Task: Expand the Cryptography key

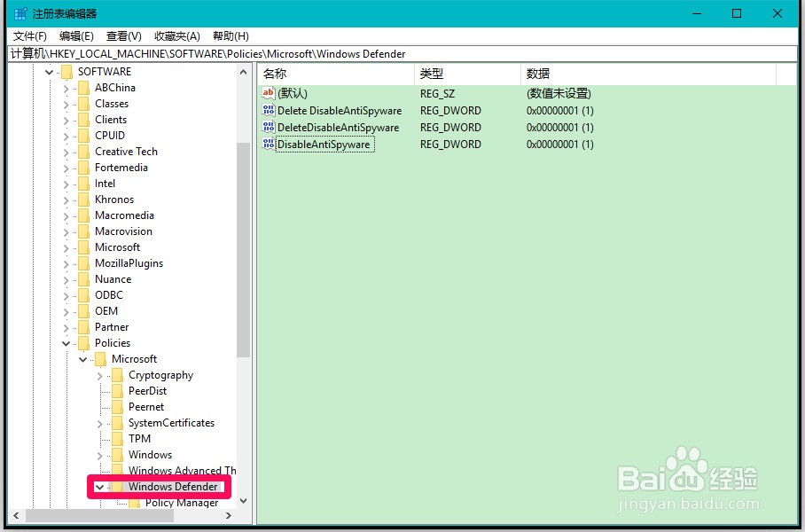Action: [100, 376]
